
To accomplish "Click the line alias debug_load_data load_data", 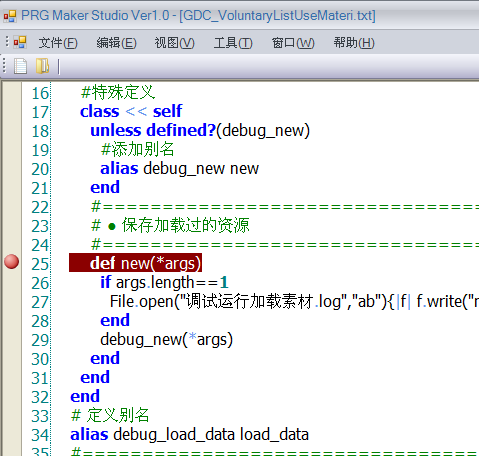I will (x=189, y=435).
